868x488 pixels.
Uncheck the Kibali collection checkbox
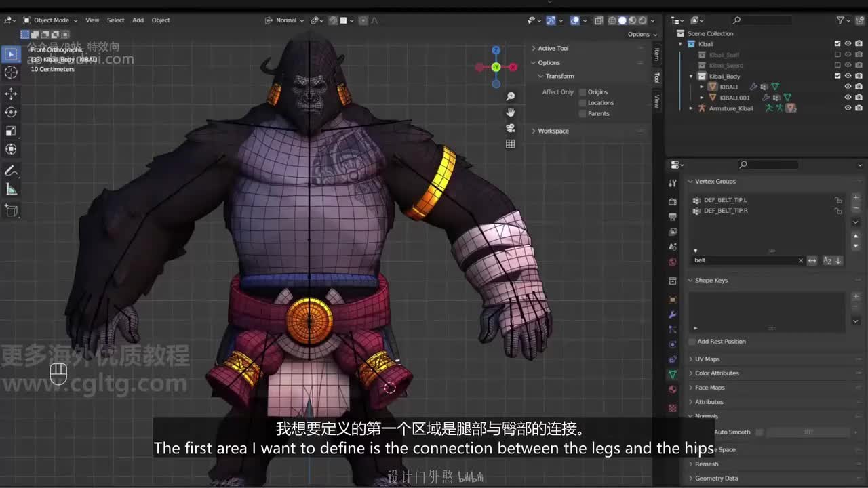point(837,44)
